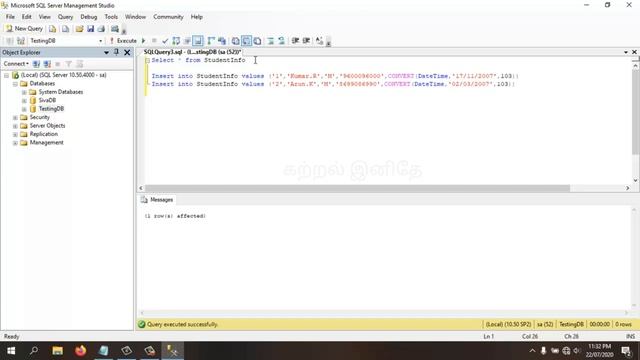The image size is (640, 360).
Task: Select the TestingDB tree item
Action: tap(51, 109)
